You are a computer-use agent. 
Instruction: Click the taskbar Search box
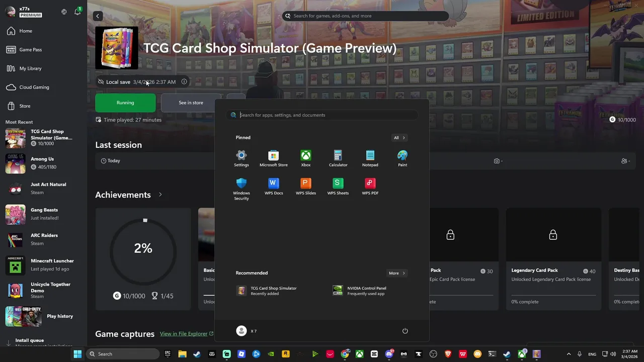(123, 354)
